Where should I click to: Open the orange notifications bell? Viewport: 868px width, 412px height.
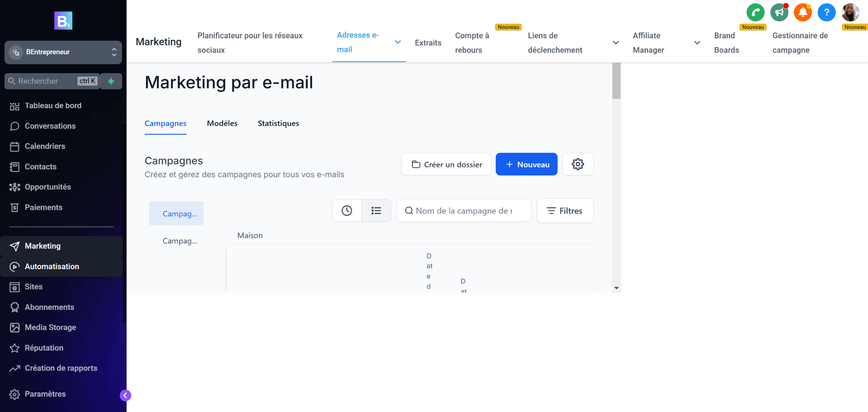pyautogui.click(x=803, y=13)
